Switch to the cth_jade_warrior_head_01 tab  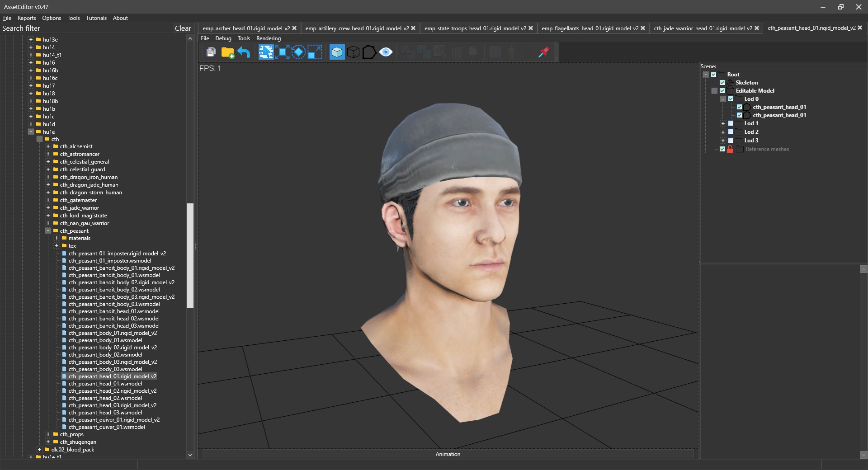point(703,28)
